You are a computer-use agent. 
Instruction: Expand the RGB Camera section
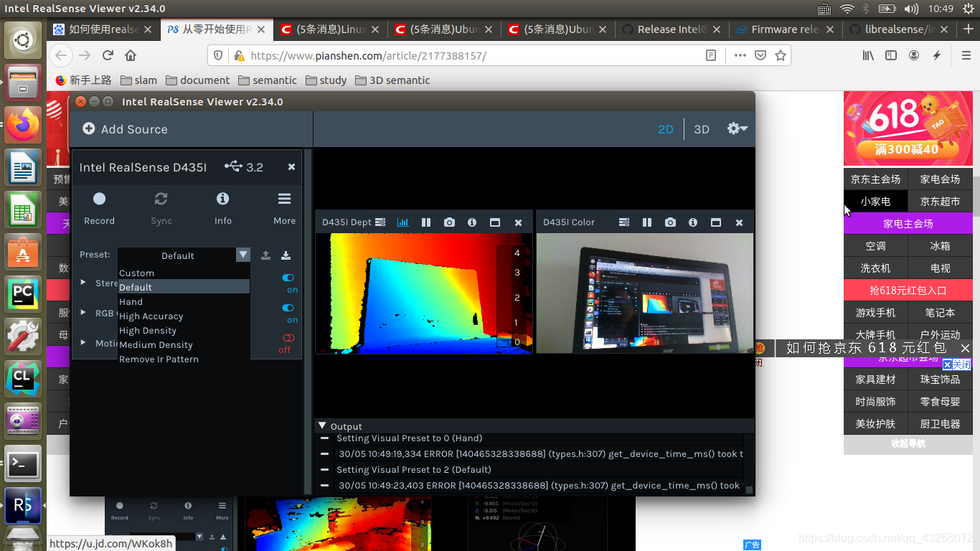tap(83, 313)
